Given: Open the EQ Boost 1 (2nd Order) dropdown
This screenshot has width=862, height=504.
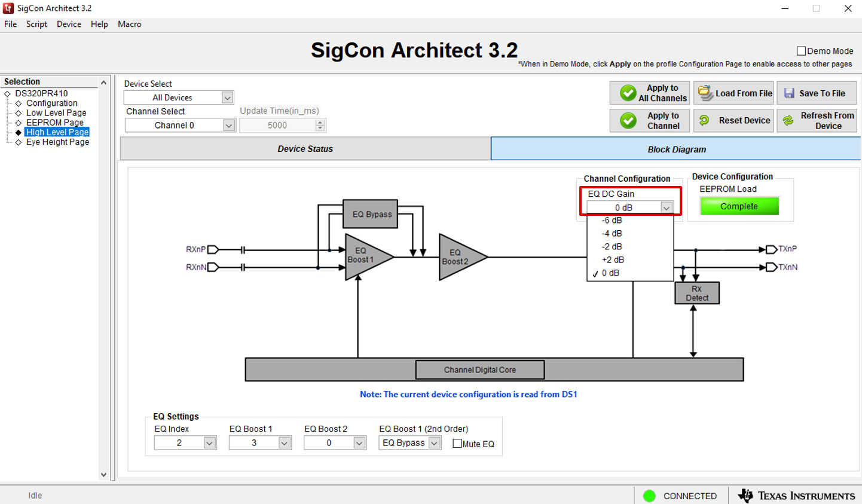Looking at the screenshot, I should tap(410, 443).
